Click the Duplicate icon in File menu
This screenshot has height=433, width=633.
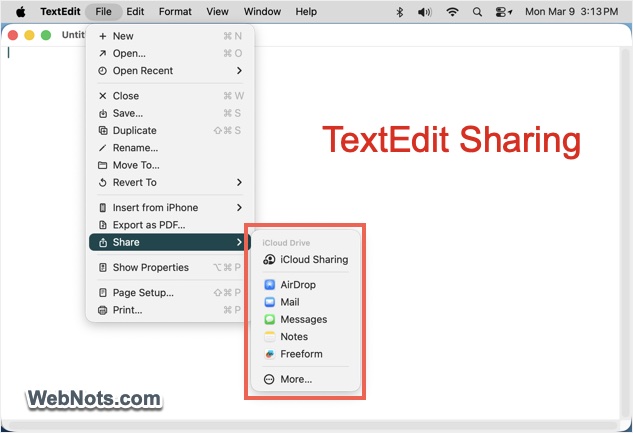pyautogui.click(x=103, y=130)
